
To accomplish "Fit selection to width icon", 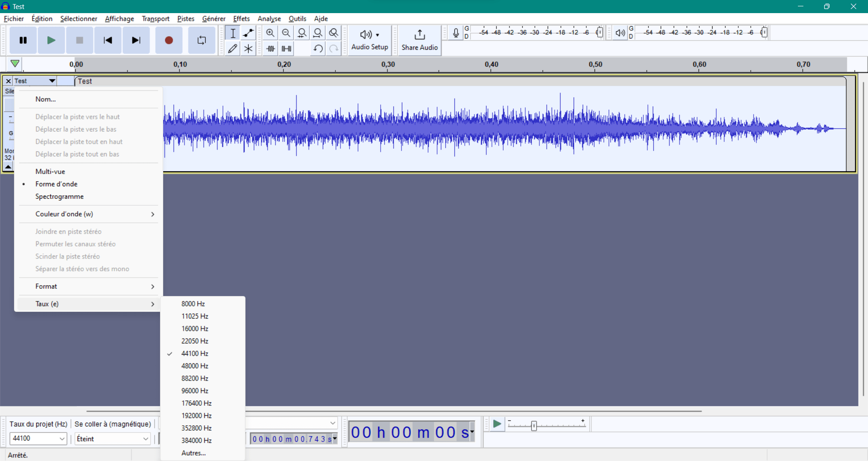I will pyautogui.click(x=302, y=33).
